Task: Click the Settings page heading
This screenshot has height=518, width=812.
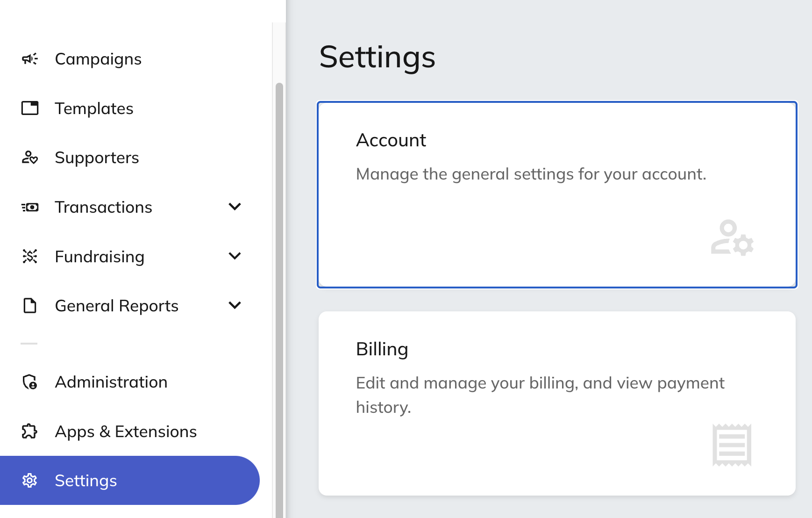Action: pos(378,58)
